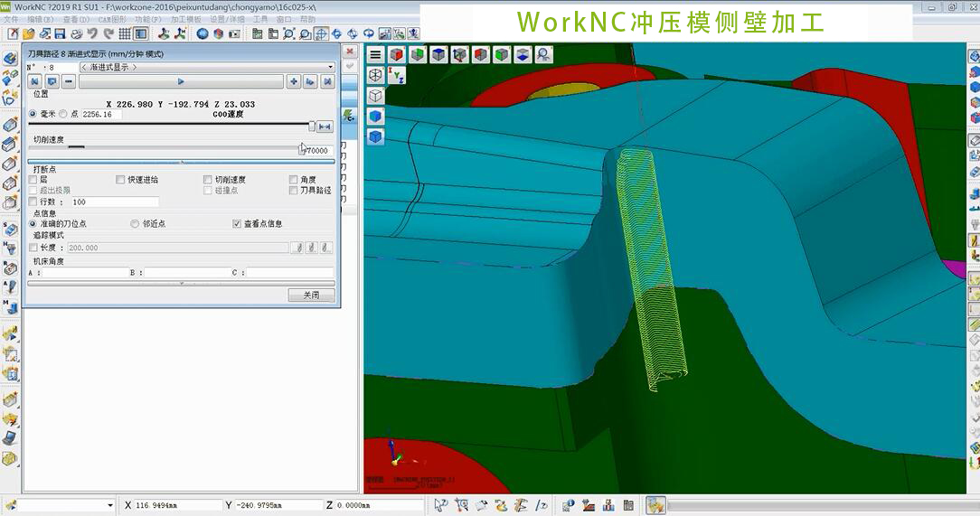
Task: Select the 点 radio button
Action: pos(63,115)
